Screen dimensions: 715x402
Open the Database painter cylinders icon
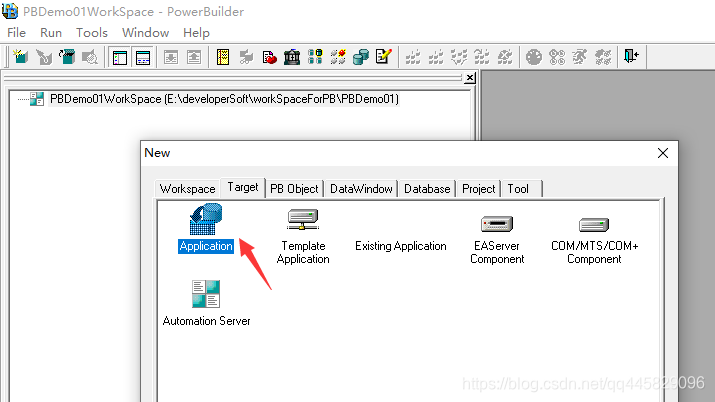pyautogui.click(x=361, y=57)
